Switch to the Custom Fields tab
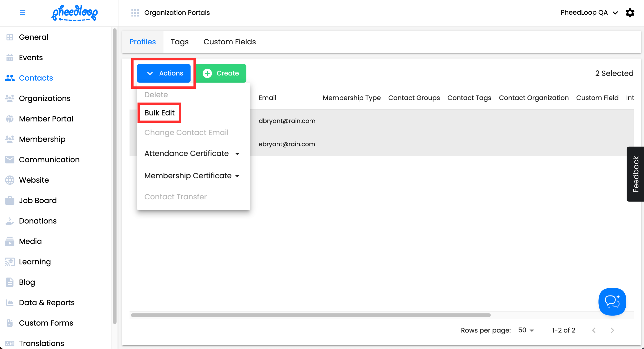This screenshot has height=349, width=644. pyautogui.click(x=230, y=42)
